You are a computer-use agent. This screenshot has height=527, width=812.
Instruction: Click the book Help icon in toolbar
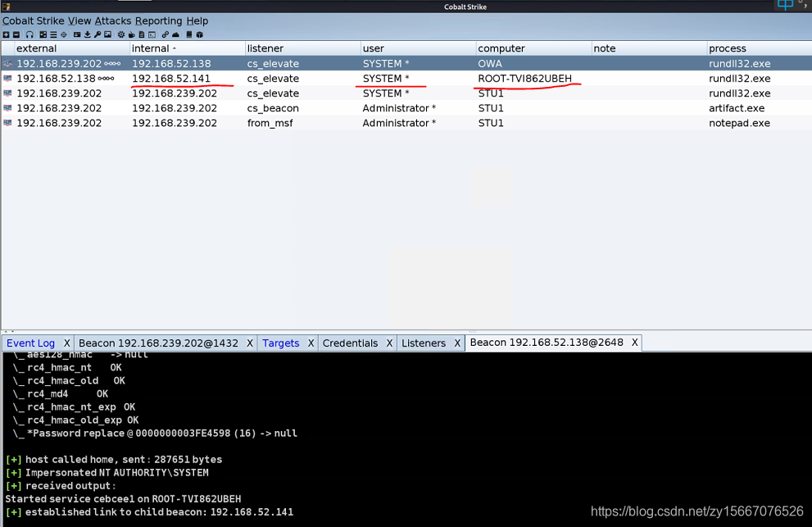pyautogui.click(x=189, y=34)
